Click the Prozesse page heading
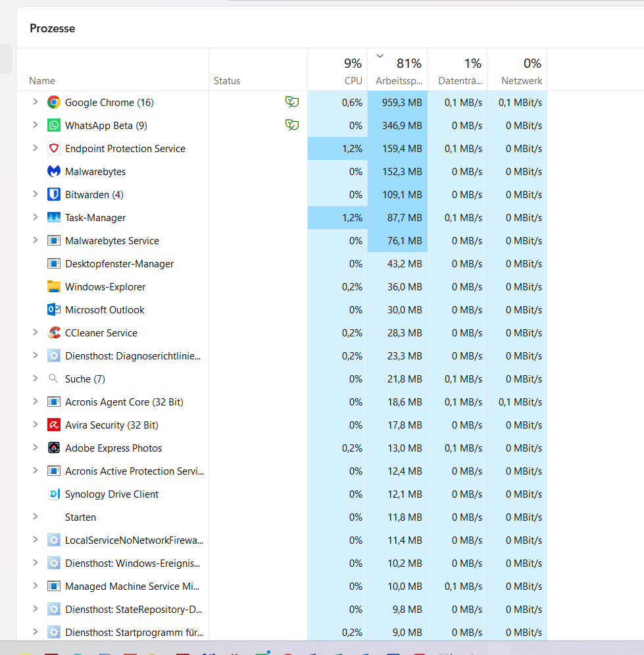 (x=52, y=28)
